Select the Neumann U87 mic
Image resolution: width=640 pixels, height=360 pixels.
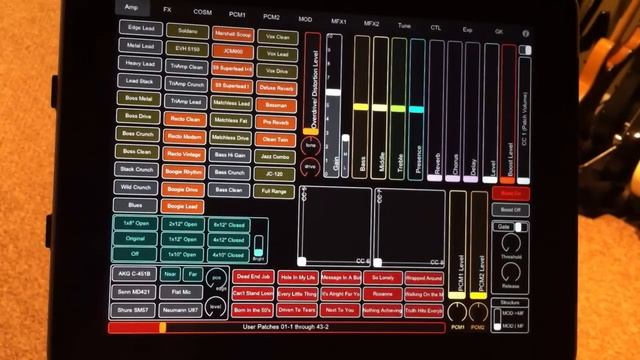(180, 310)
